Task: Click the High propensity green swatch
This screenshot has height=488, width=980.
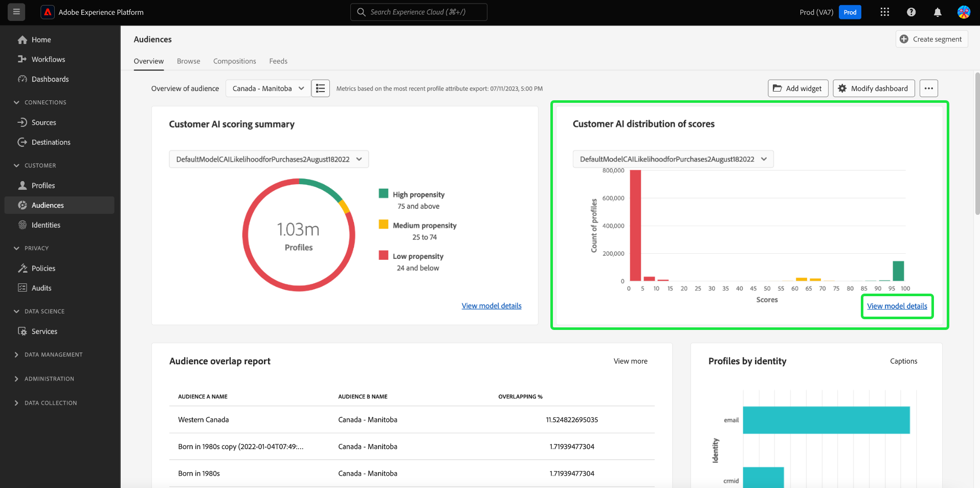Action: point(384,193)
